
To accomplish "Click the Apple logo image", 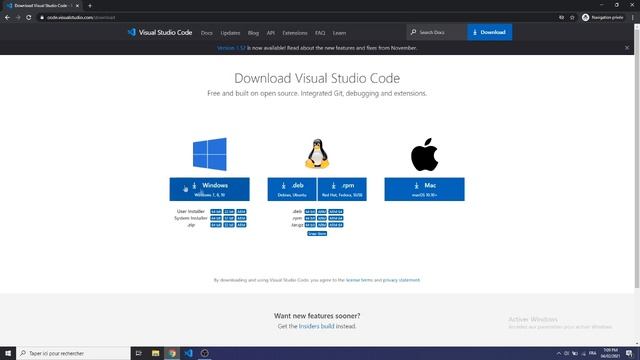I will 424,154.
